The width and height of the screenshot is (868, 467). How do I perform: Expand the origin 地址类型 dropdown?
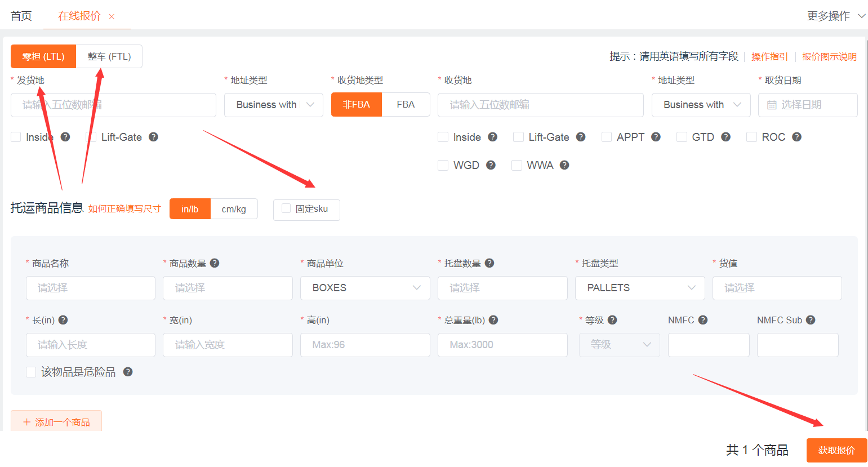(274, 105)
